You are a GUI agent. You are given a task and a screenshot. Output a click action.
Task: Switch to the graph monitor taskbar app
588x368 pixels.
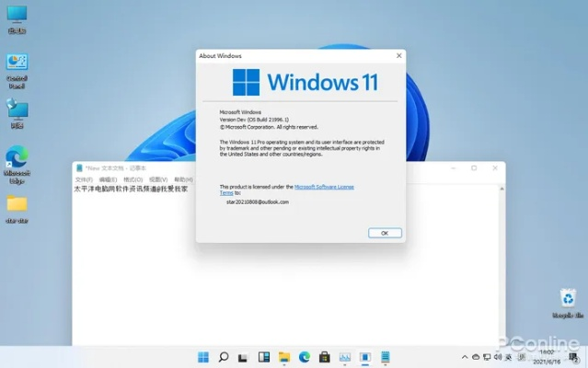point(345,358)
